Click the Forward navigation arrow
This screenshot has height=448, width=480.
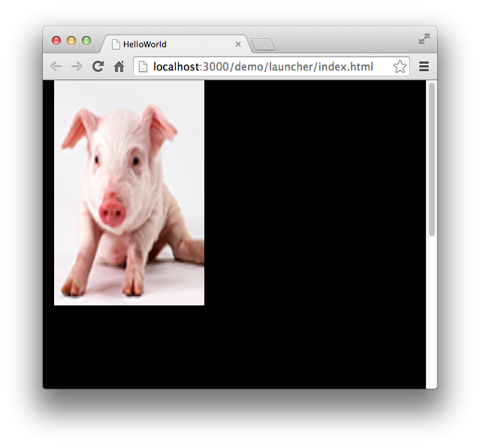[77, 67]
